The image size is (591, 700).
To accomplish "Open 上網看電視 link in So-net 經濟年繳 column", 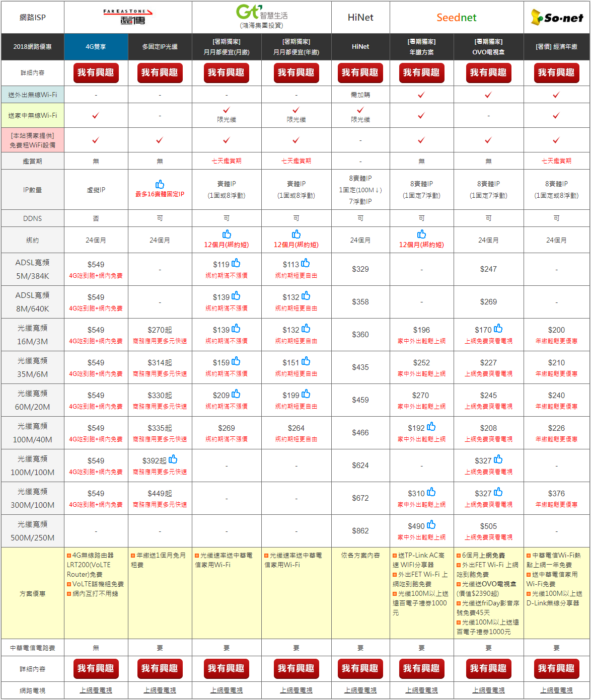I will (556, 690).
